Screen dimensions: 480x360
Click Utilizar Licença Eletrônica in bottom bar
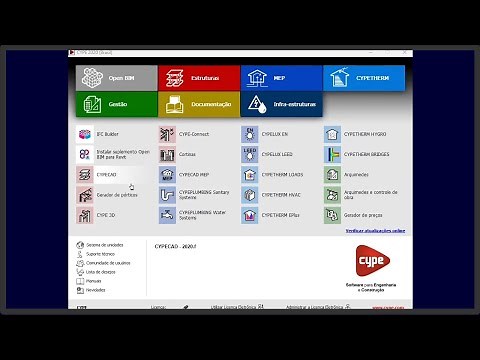[237, 307]
